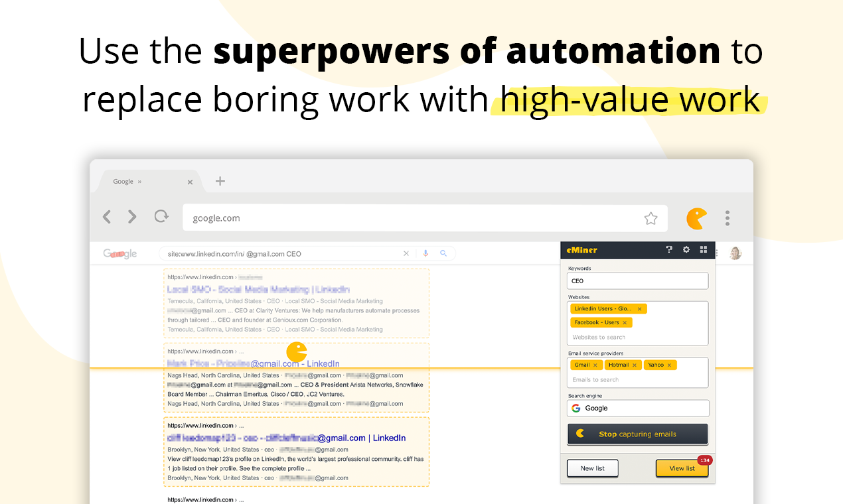The image size is (843, 504).
Task: Click the Keywords field containing CEO
Action: coord(637,281)
